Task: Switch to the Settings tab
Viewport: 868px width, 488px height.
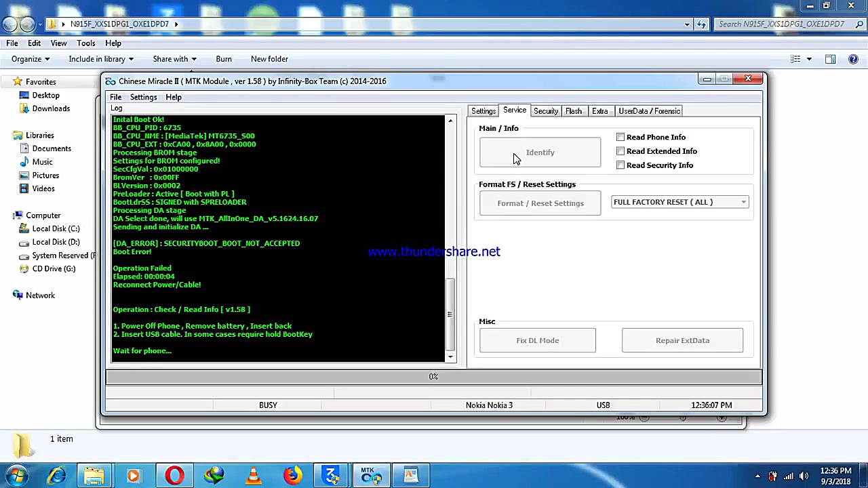Action: [x=484, y=111]
